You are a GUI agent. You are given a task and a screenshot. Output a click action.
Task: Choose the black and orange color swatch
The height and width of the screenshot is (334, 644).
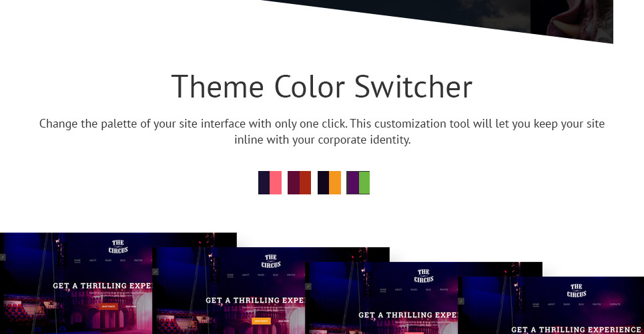click(329, 182)
